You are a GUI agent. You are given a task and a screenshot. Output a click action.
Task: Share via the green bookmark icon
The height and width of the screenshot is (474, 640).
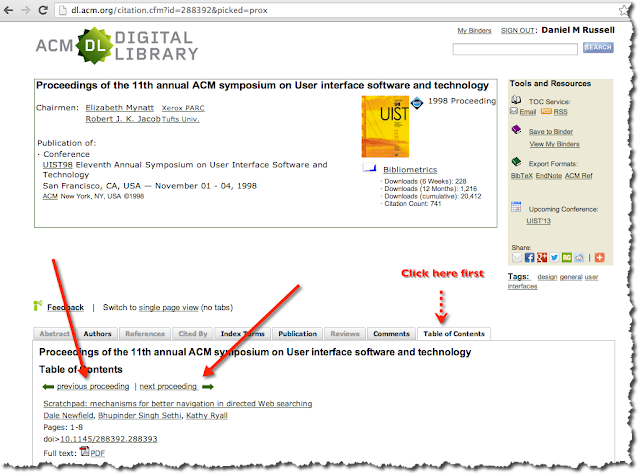pyautogui.click(x=567, y=258)
